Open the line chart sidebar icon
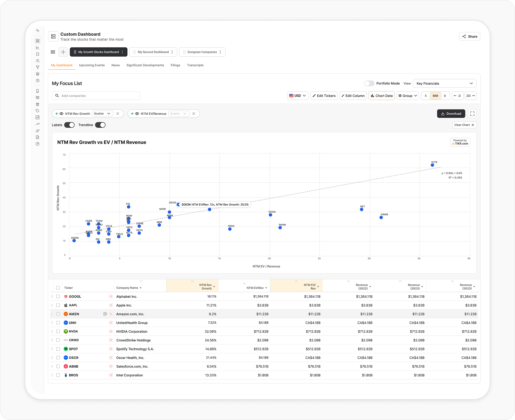Screen dimensions: 515x420 38,47
